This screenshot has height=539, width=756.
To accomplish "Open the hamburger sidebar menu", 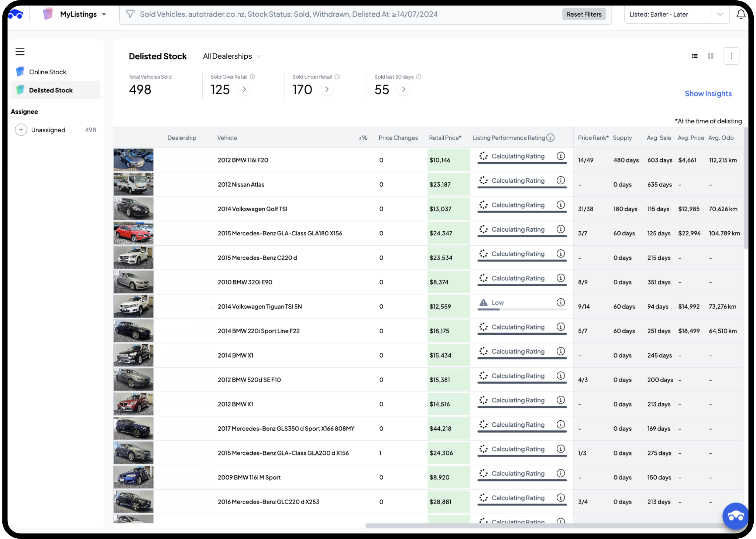I will tap(20, 52).
